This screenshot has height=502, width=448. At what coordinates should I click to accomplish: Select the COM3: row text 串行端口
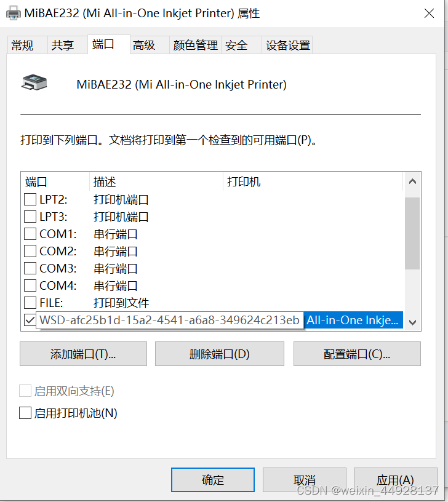(x=116, y=269)
